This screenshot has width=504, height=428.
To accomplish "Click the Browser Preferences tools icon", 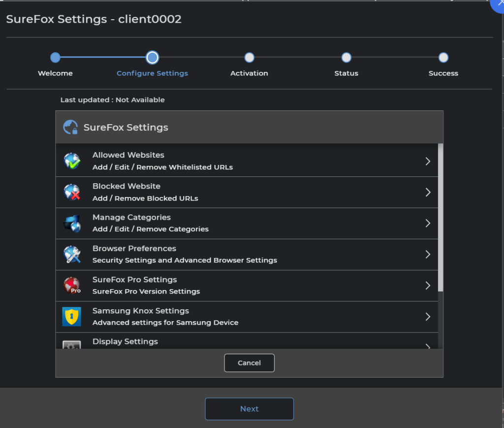I will click(x=72, y=255).
